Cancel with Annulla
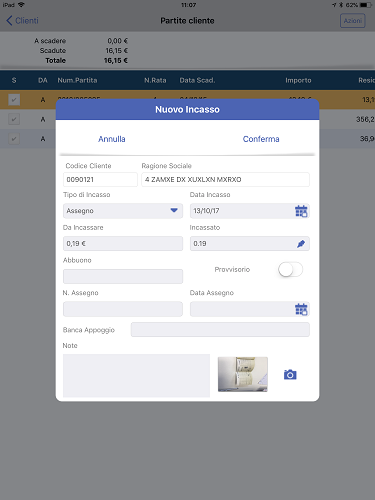Image resolution: width=375 pixels, height=500 pixels. tap(112, 139)
